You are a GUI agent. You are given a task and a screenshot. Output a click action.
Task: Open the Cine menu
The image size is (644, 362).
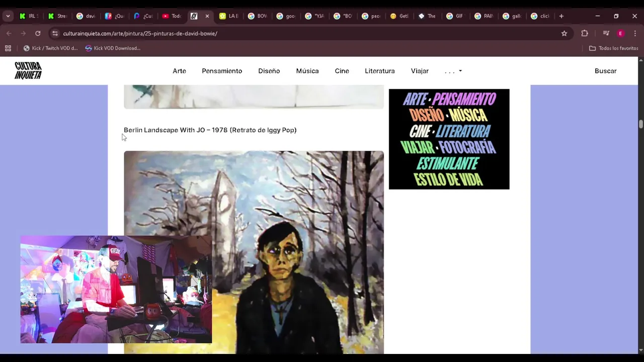pos(342,71)
